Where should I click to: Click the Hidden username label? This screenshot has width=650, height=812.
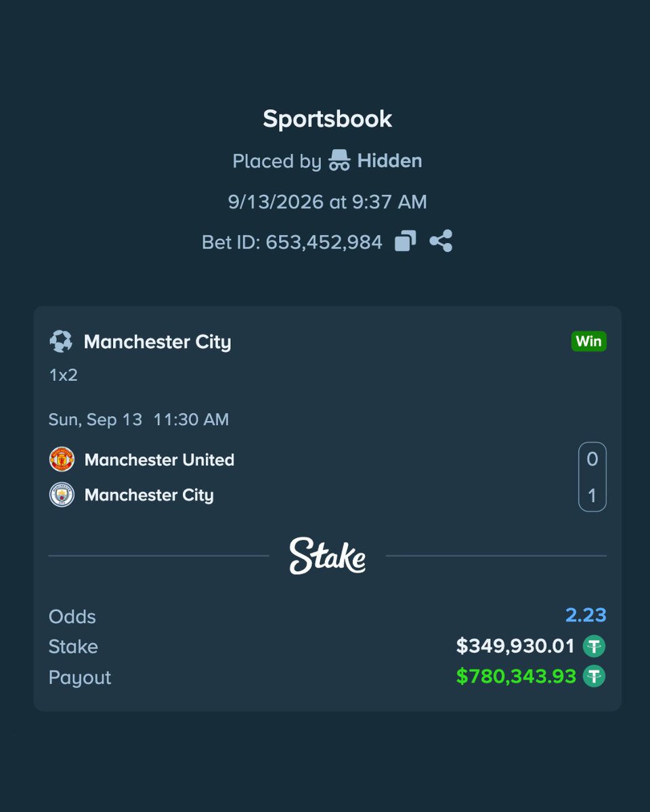click(389, 161)
